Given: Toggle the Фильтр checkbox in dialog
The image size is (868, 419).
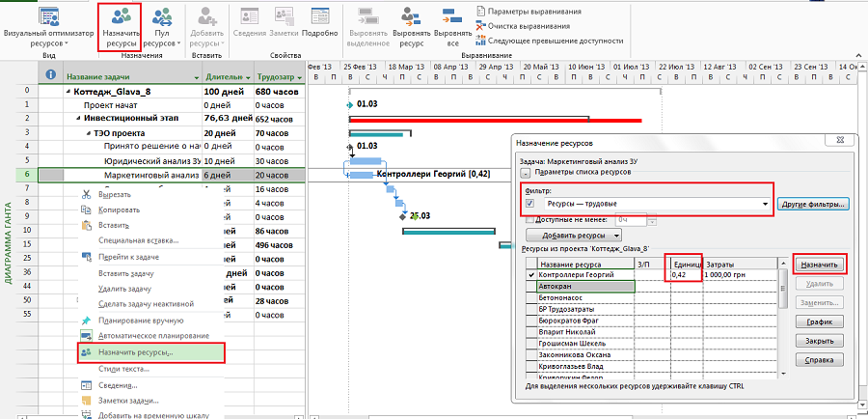Looking at the screenshot, I should pyautogui.click(x=529, y=204).
